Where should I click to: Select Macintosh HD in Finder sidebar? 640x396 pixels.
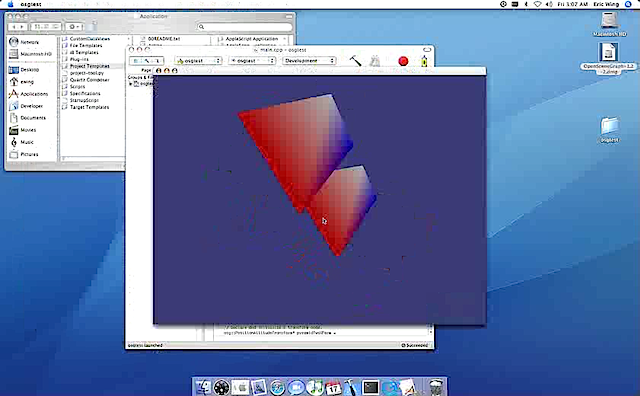point(31,54)
